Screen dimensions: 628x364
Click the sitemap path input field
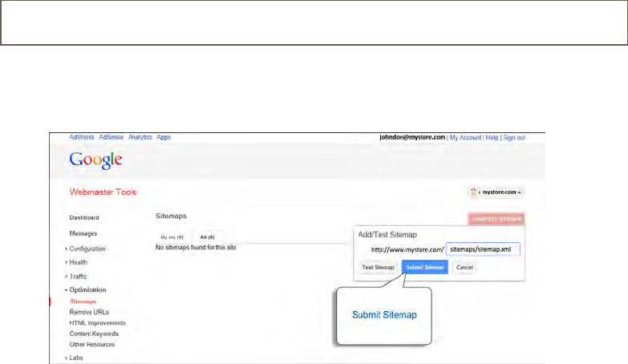[483, 249]
